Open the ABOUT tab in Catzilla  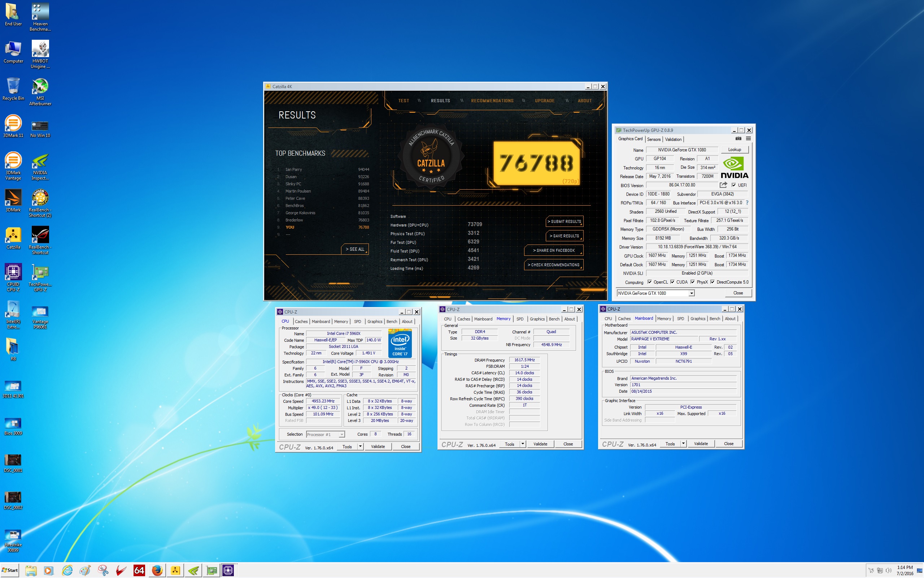click(x=585, y=100)
